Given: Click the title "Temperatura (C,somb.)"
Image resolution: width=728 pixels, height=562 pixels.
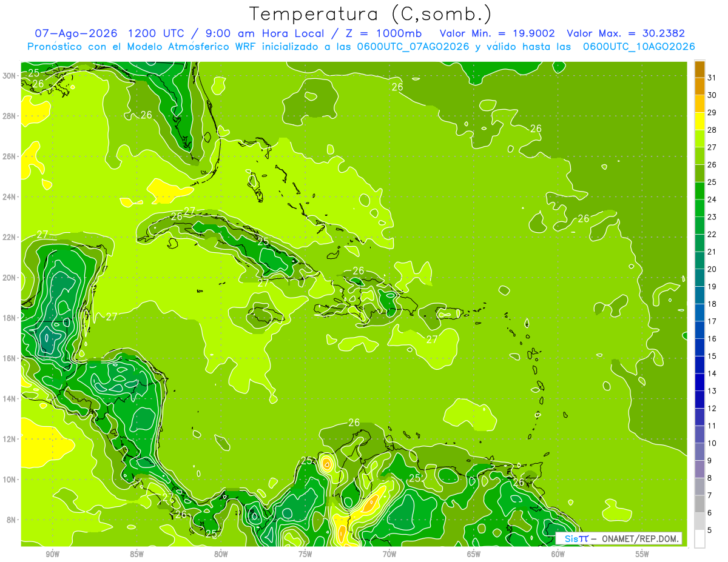Looking at the screenshot, I should (x=370, y=14).
